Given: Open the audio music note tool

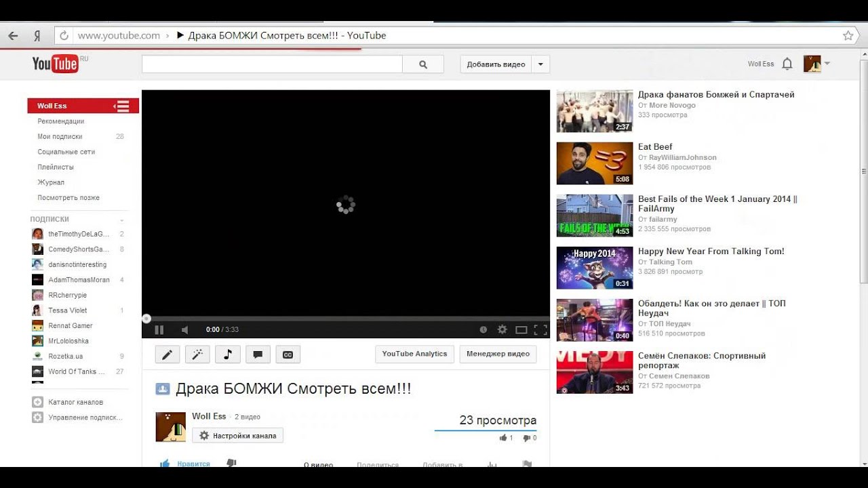Looking at the screenshot, I should 228,354.
